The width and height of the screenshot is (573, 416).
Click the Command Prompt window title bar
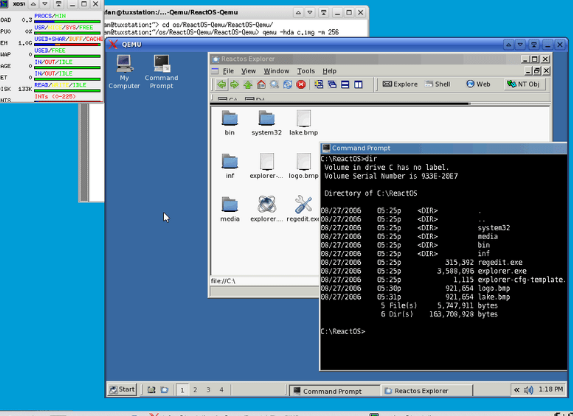444,148
